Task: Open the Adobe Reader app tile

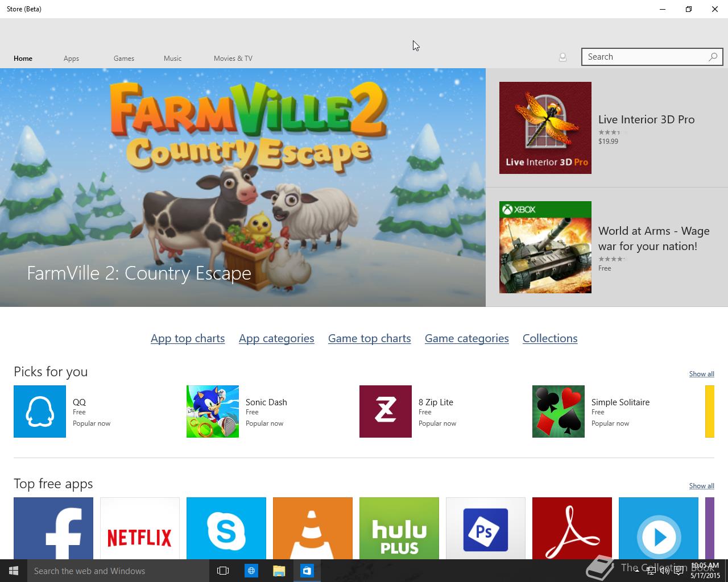Action: pyautogui.click(x=572, y=528)
